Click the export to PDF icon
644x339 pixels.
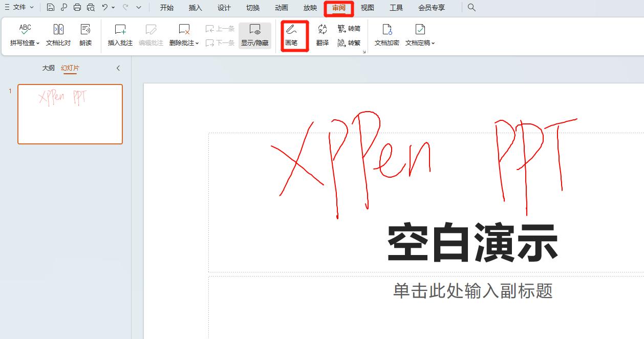click(x=64, y=8)
